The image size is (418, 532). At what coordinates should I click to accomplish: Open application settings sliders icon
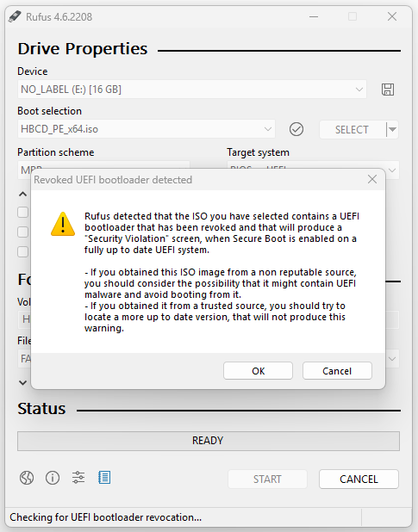pyautogui.click(x=78, y=478)
